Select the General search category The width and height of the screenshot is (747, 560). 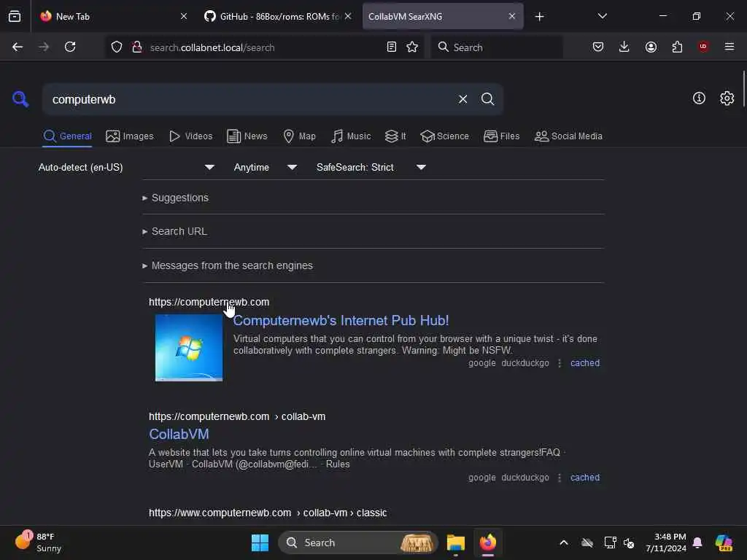coord(67,136)
